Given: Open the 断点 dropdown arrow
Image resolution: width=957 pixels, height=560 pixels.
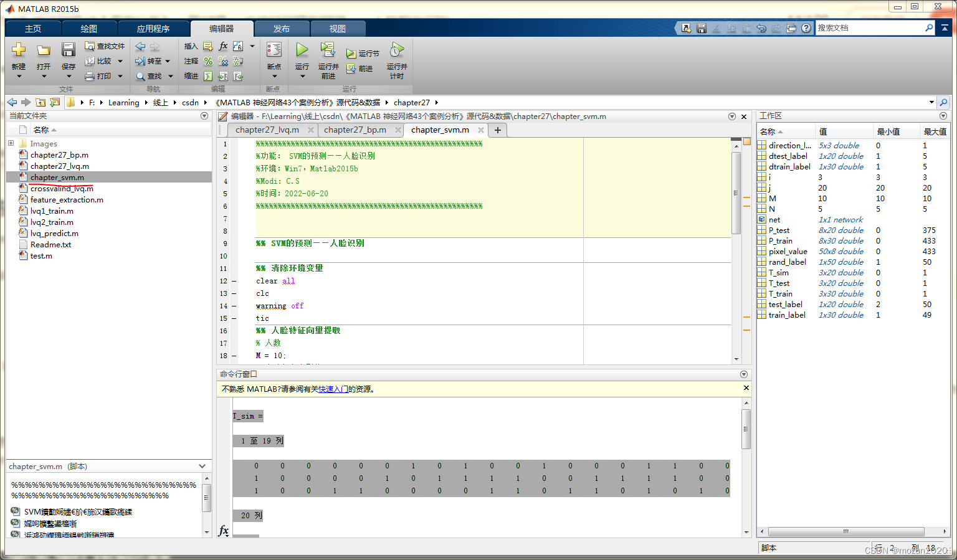Looking at the screenshot, I should pos(274,76).
